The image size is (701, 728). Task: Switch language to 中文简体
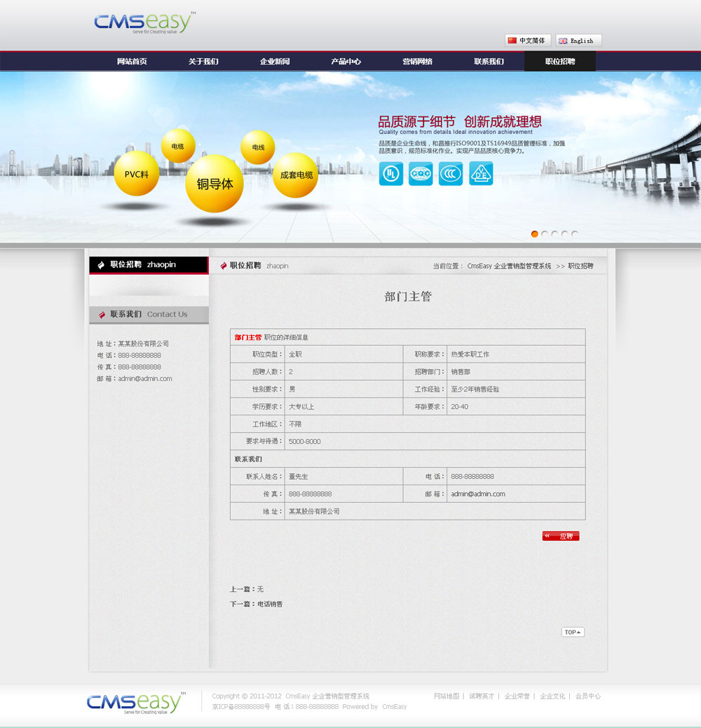[528, 41]
